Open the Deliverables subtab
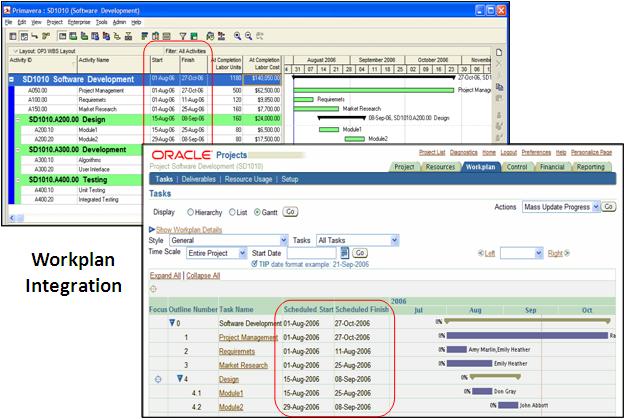 tap(198, 179)
